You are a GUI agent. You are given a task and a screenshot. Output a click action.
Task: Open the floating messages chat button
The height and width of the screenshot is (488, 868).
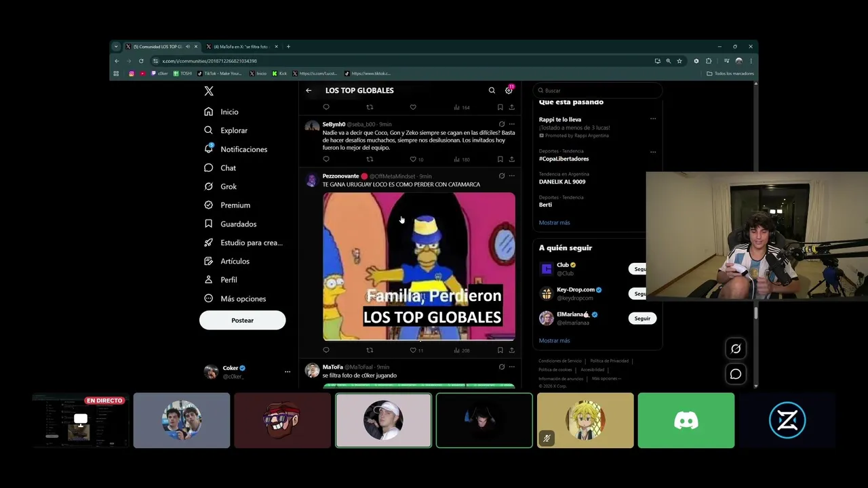click(736, 374)
